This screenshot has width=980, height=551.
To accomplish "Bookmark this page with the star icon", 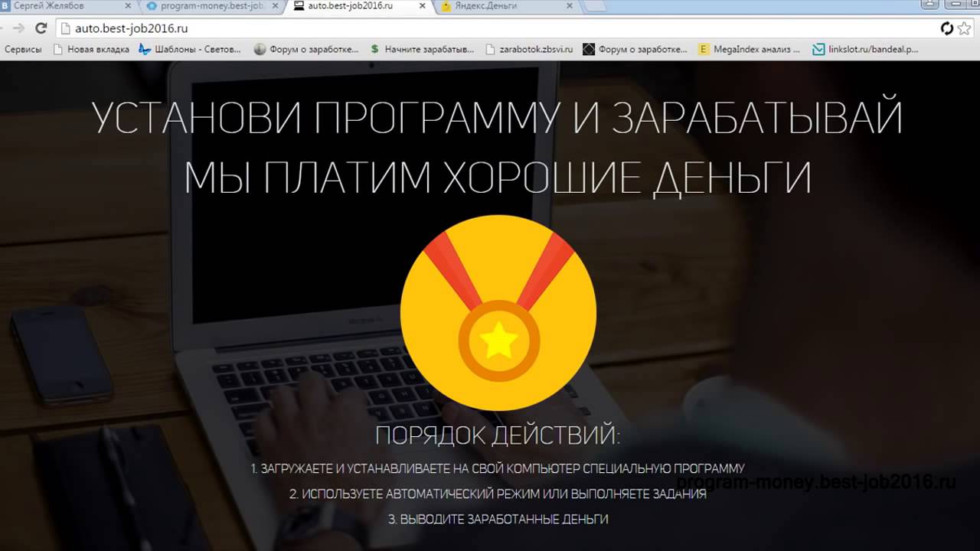I will point(965,28).
